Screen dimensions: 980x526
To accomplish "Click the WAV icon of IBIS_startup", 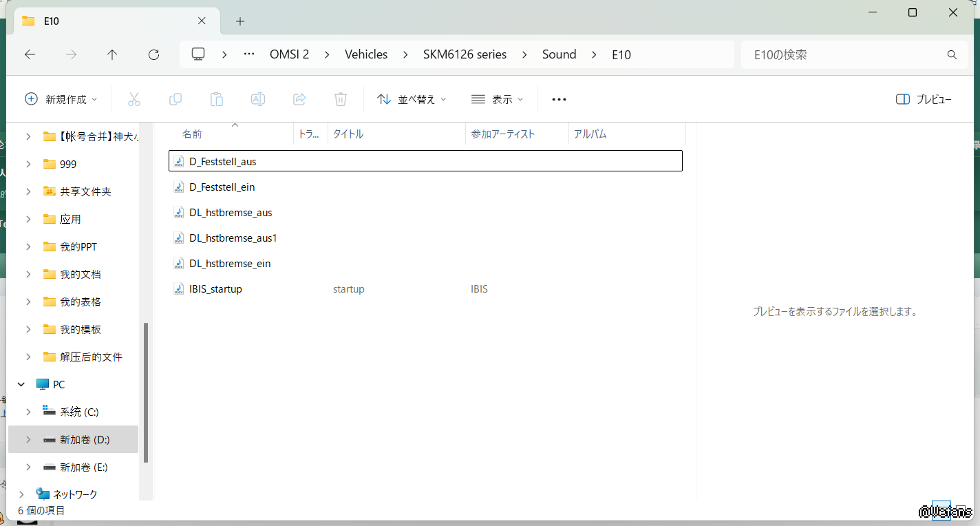I will (179, 289).
